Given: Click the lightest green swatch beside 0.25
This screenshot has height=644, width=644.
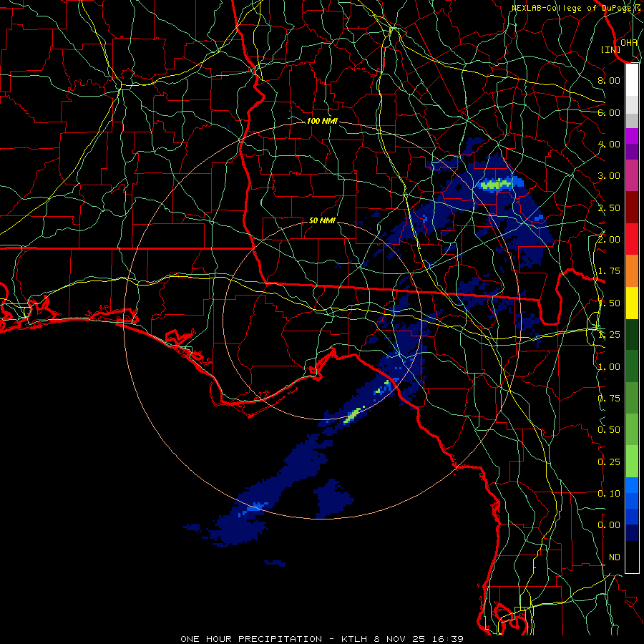Looking at the screenshot, I should pyautogui.click(x=632, y=462).
